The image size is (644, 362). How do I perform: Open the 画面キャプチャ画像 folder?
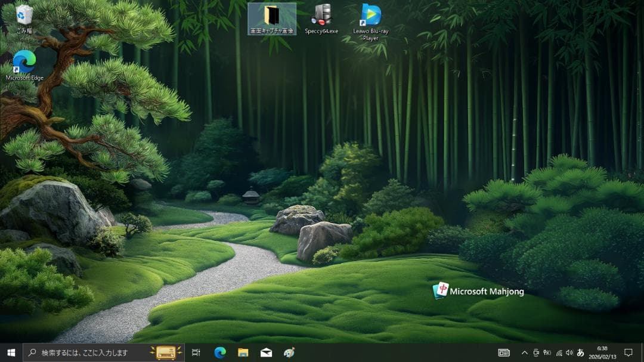(x=272, y=15)
